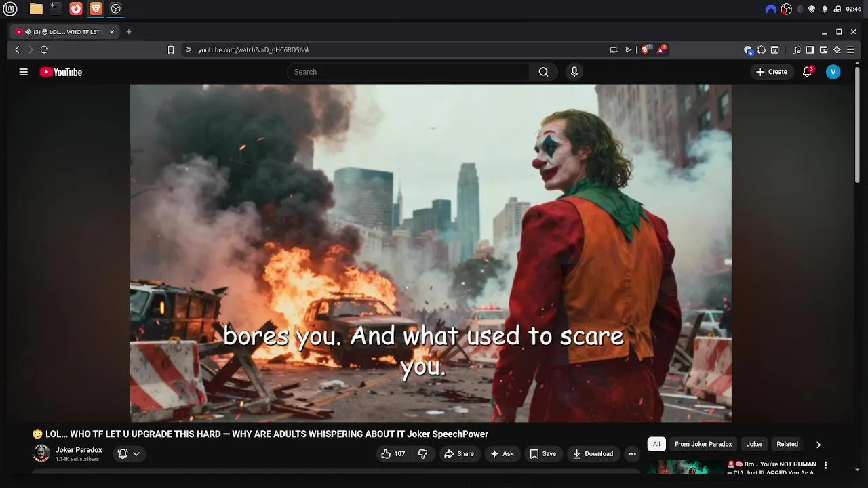Switch to OBS Studio in the panel
868x488 pixels.
[116, 9]
